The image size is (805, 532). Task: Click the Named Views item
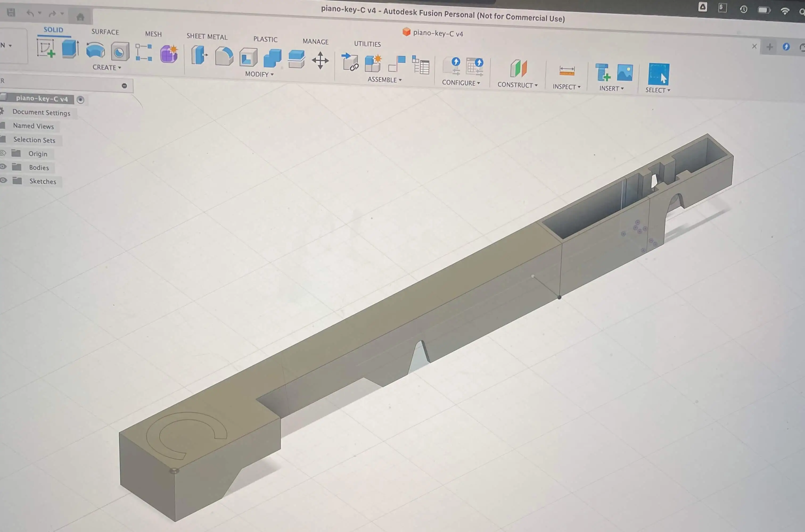[33, 126]
